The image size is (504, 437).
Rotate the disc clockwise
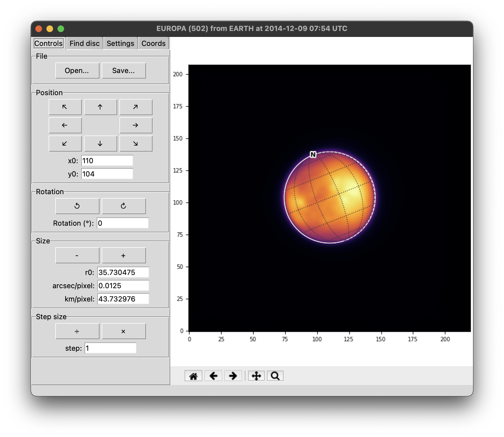pos(124,206)
